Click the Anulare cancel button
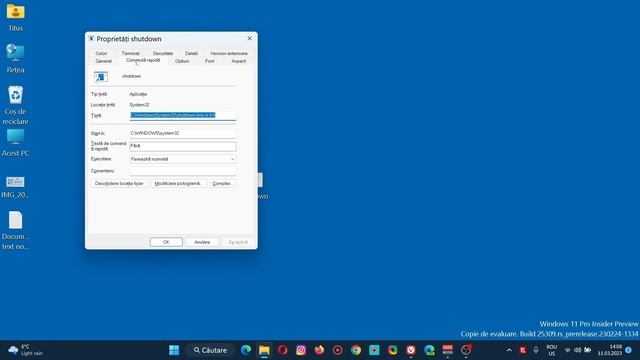This screenshot has height=360, width=640. pos(202,242)
